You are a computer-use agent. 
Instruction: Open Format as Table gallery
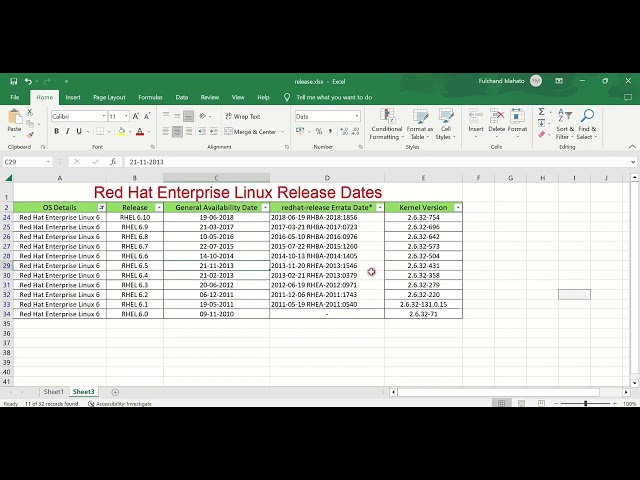420,124
